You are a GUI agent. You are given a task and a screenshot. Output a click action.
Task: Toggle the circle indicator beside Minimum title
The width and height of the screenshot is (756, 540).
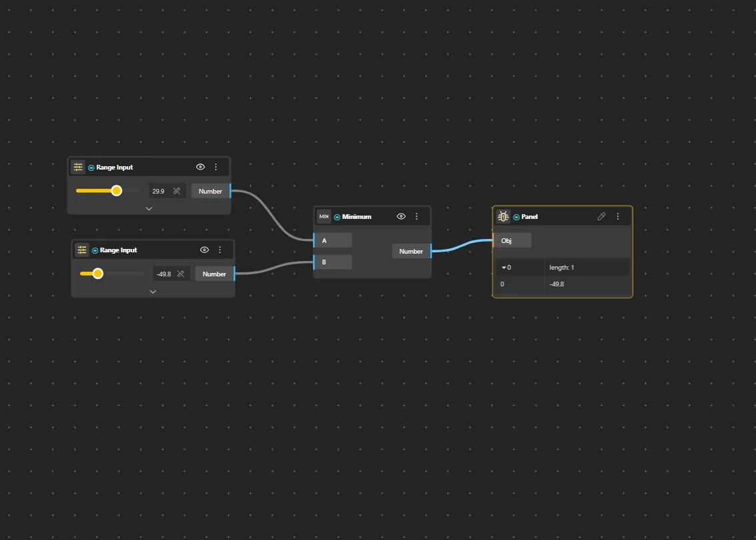(x=337, y=217)
